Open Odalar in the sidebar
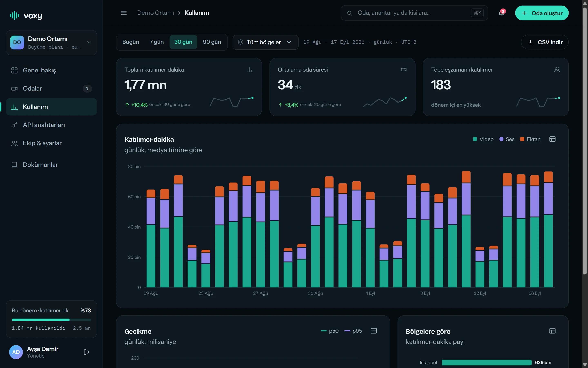Screen dimensions: 588x368 (51, 89)
